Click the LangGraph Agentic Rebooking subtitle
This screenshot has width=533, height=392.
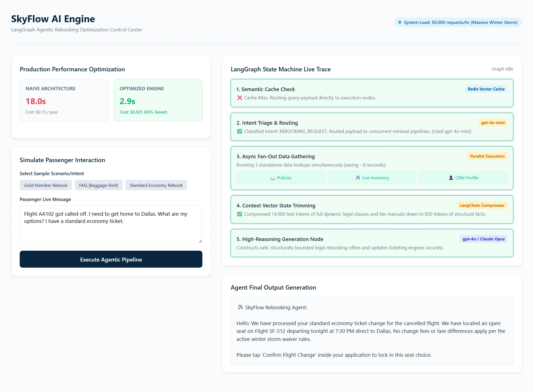[x=77, y=30]
